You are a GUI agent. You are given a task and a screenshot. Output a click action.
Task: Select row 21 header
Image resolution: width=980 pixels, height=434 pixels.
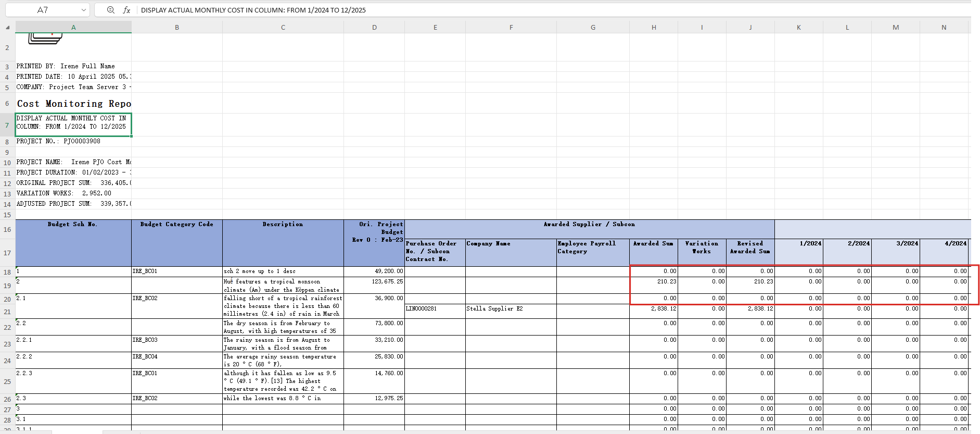(x=7, y=312)
